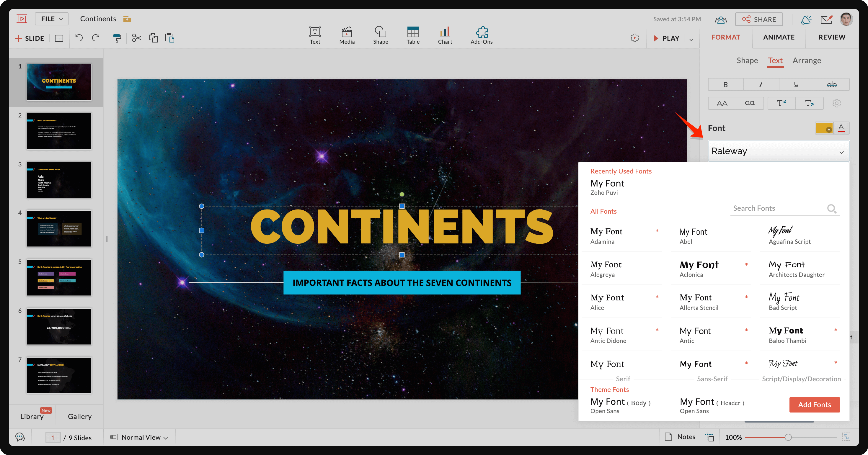This screenshot has height=455, width=868.
Task: Enable italic formatting
Action: coord(761,84)
